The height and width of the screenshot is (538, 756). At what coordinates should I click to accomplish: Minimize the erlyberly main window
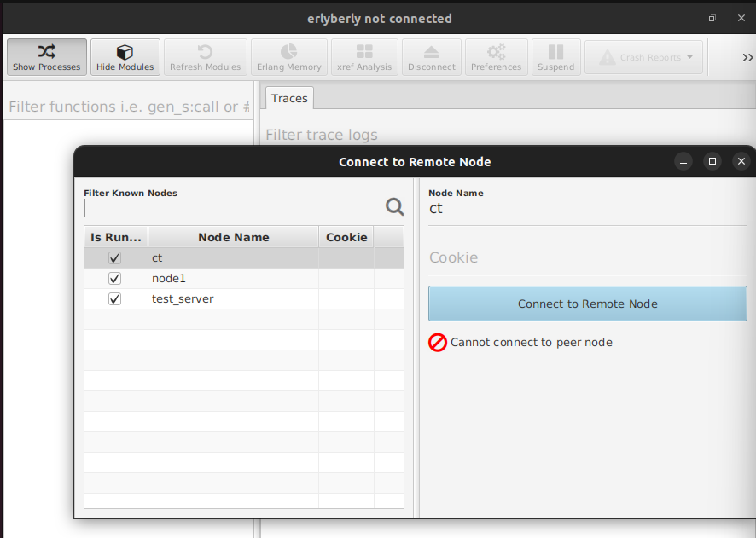[683, 19]
